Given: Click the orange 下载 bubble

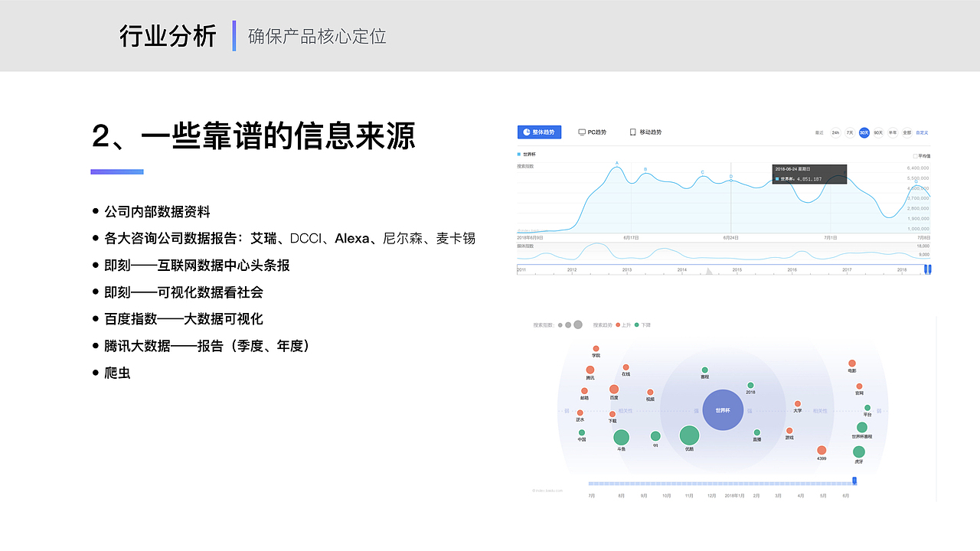Looking at the screenshot, I should coord(612,414).
